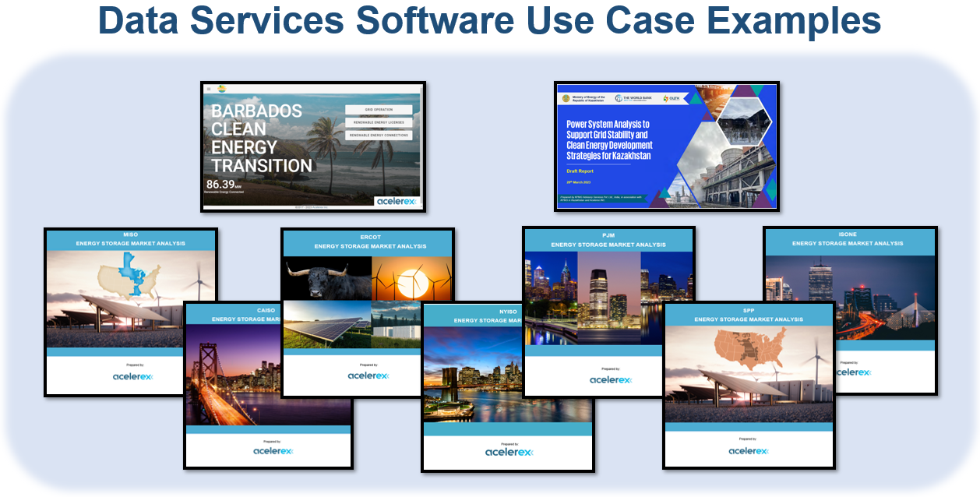Image resolution: width=980 pixels, height=497 pixels.
Task: Click the Data Services Software slide title
Action: (x=489, y=22)
